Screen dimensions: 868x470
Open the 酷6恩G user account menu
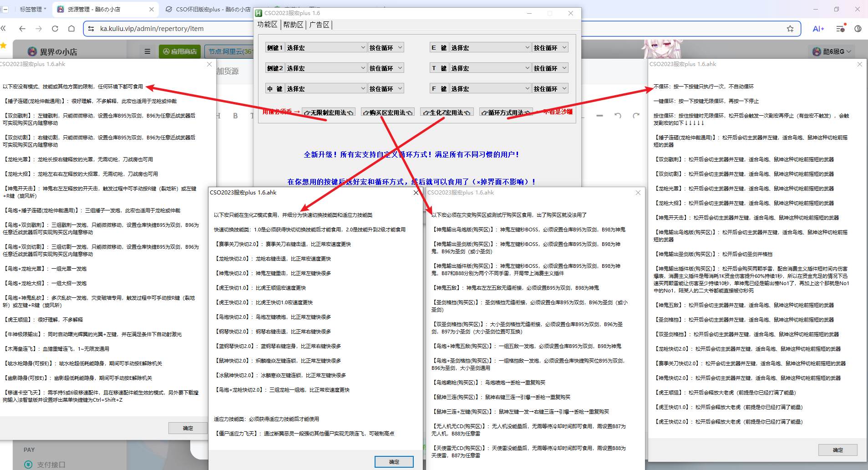(832, 51)
